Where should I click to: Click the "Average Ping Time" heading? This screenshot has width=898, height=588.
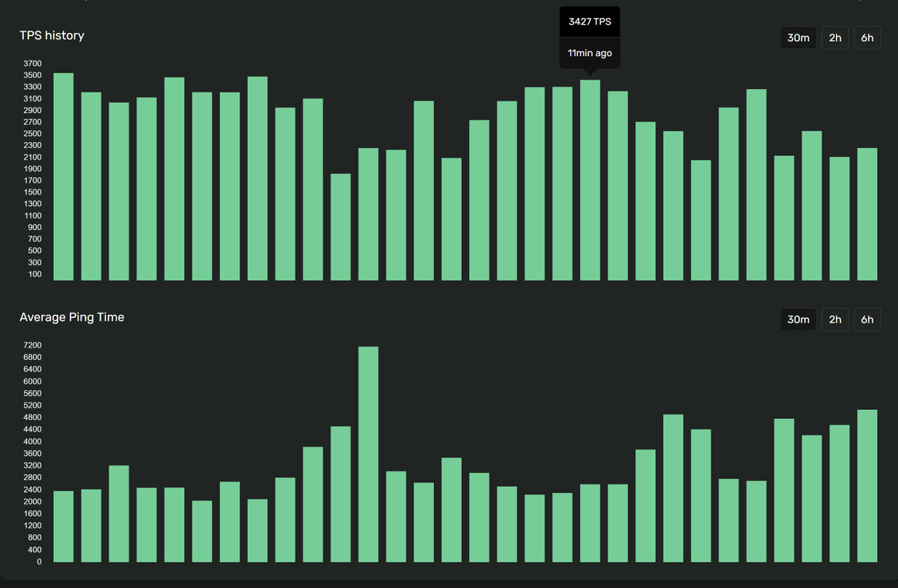tap(72, 317)
